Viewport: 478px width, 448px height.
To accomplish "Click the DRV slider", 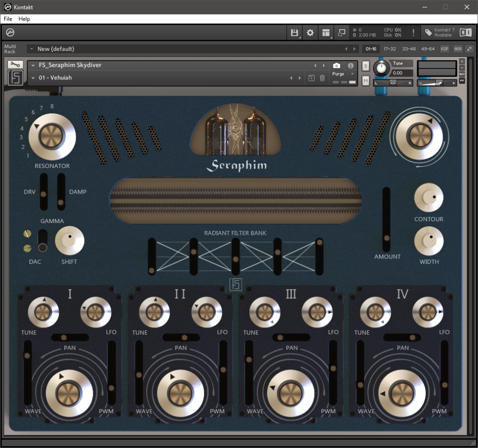I will pos(43,192).
